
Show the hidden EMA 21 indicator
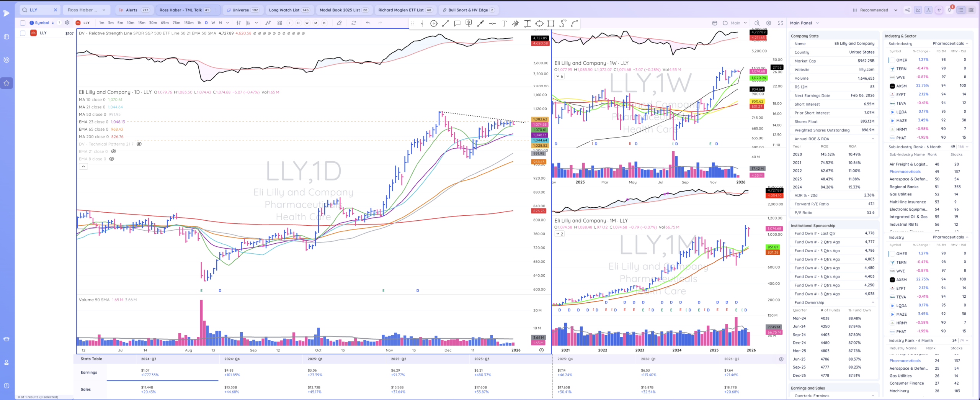pyautogui.click(x=113, y=151)
